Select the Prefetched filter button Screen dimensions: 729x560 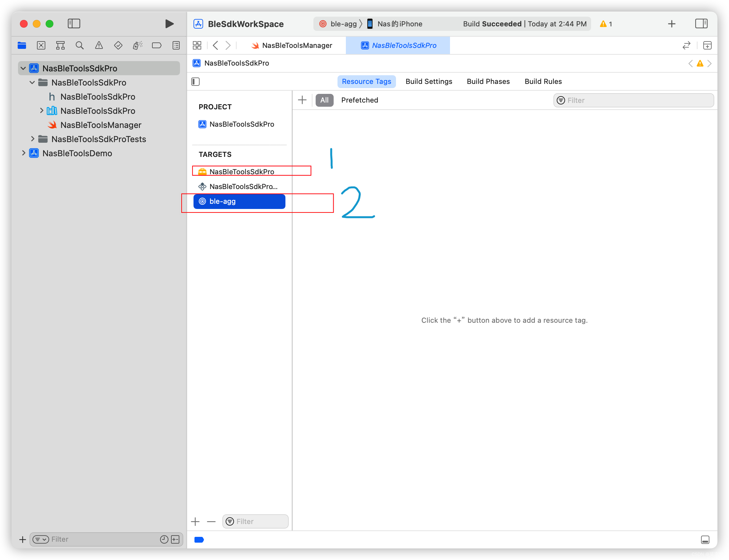(x=359, y=100)
